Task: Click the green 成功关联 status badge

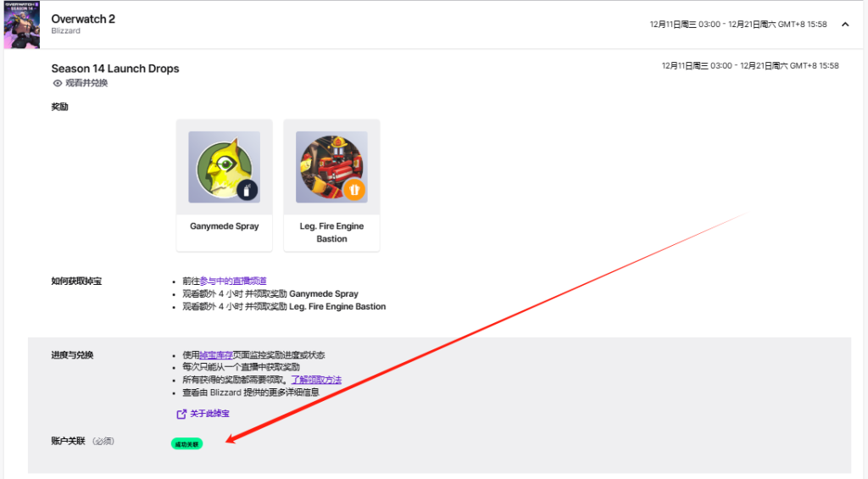Action: tap(186, 443)
